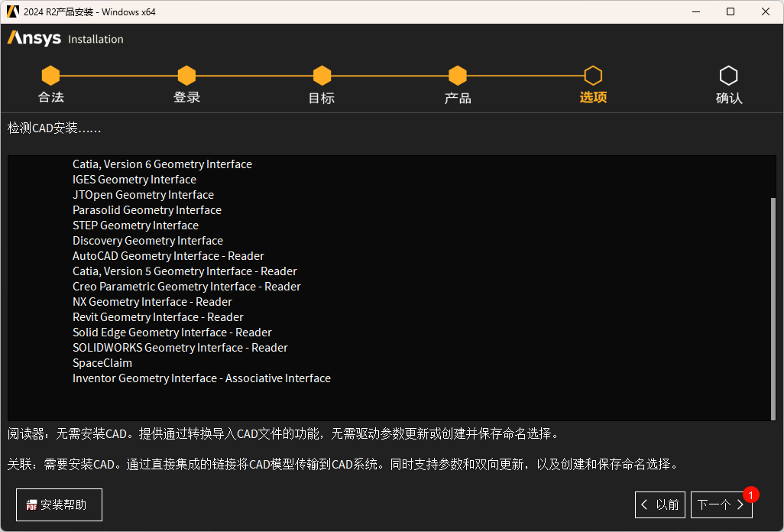
Task: Choose SOLIDWORKS Geometry Interface - Reader
Action: click(180, 348)
